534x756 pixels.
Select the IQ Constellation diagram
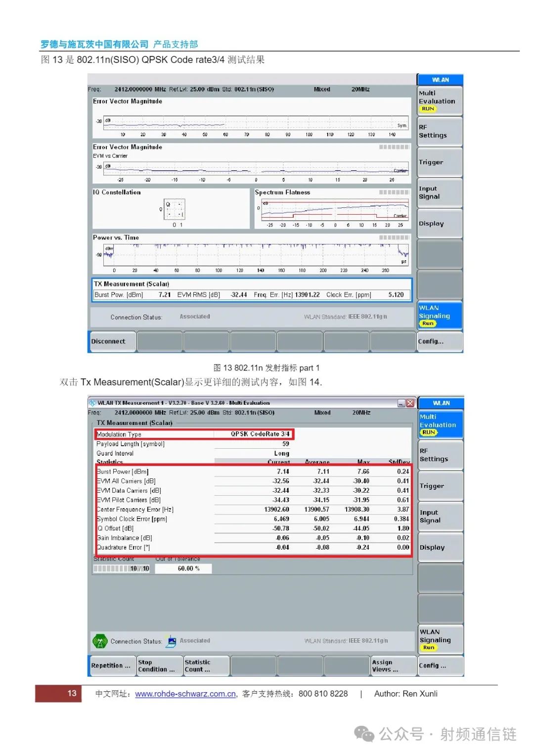pyautogui.click(x=171, y=208)
